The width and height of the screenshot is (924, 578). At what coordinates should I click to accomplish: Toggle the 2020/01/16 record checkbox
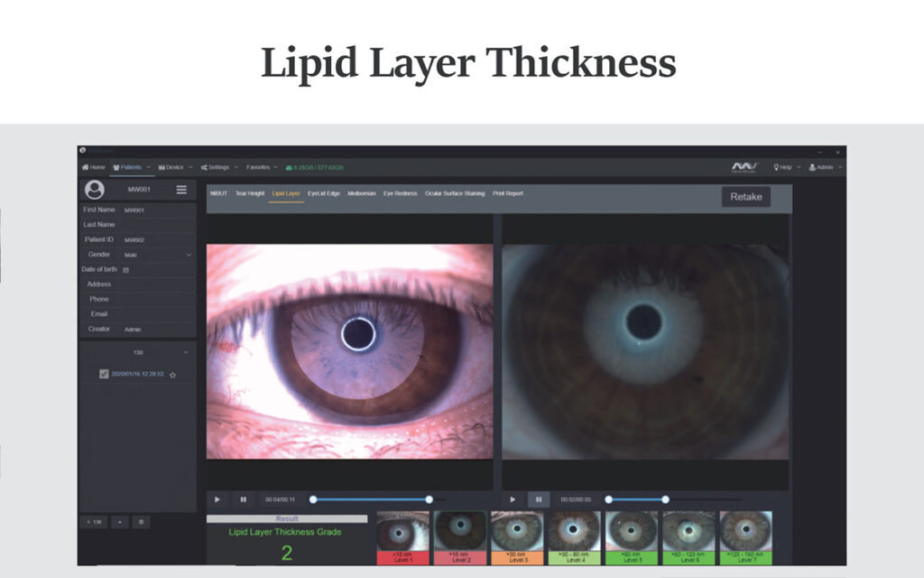point(104,374)
